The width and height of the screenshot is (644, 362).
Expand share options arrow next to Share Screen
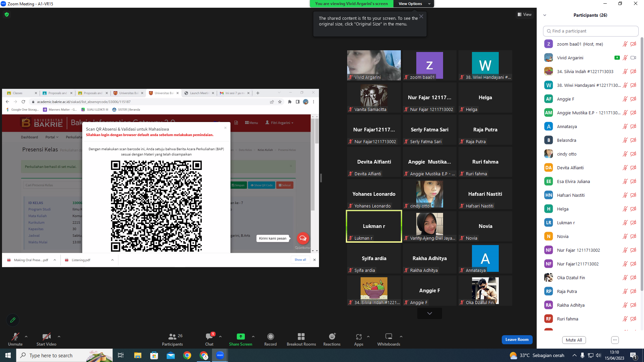pos(253,337)
